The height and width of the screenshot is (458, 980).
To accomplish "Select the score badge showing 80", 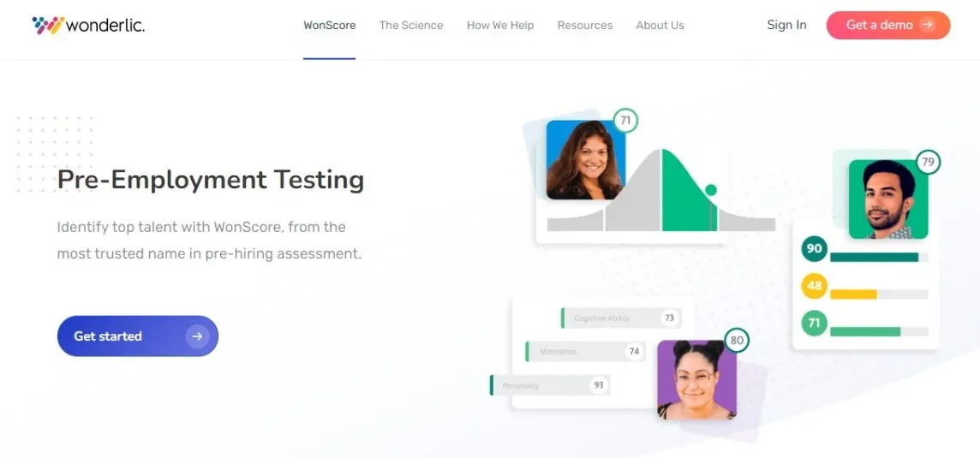I will coord(737,341).
